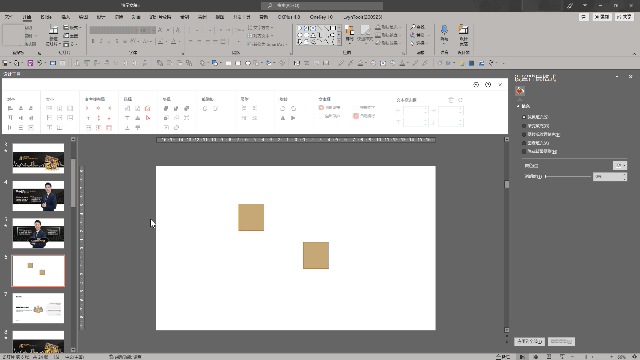Click the red right-arrow reference icon

(87, 108)
